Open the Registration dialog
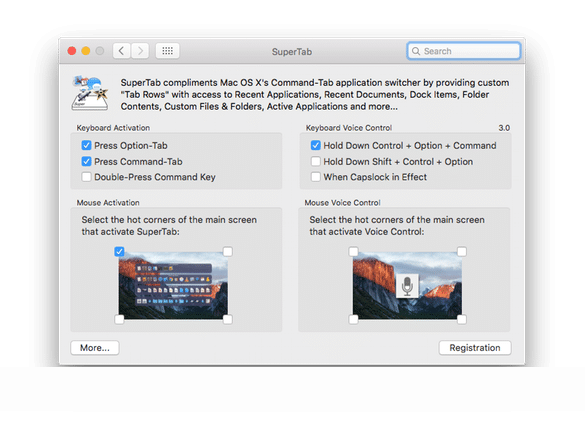 point(475,348)
